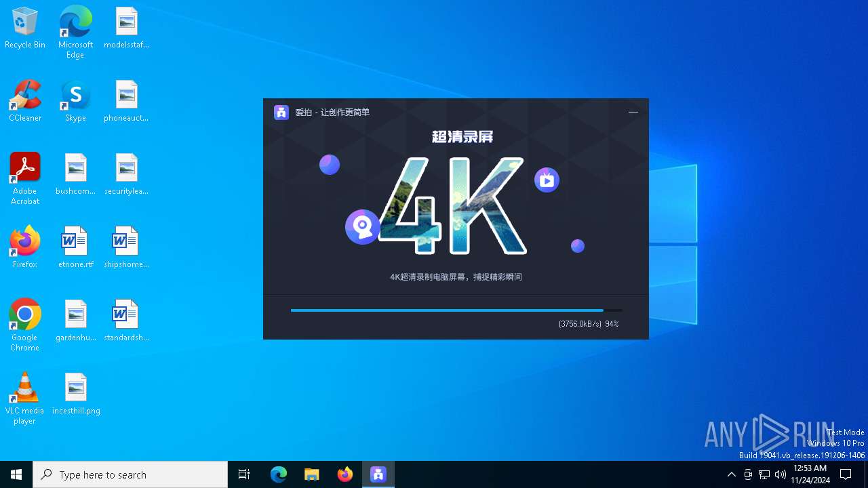Open Edge from the taskbar
Screen dimensions: 868x488
coord(279,474)
